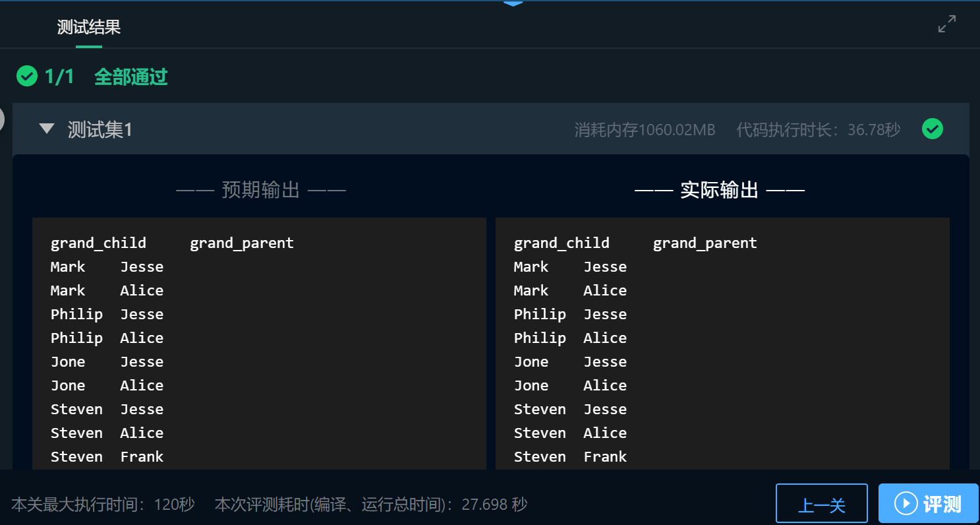Viewport: 980px width, 525px height.
Task: Click the green pass icon on 测试集1 row
Action: pyautogui.click(x=933, y=129)
